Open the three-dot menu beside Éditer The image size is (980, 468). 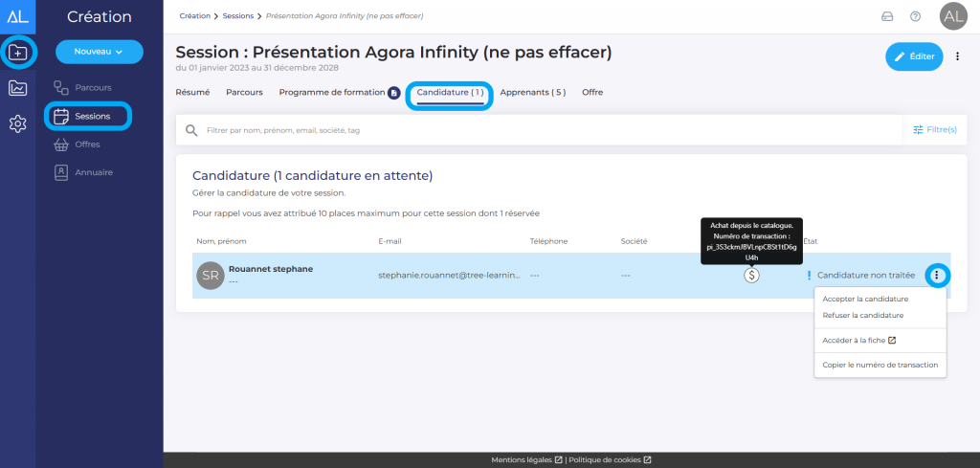(957, 56)
